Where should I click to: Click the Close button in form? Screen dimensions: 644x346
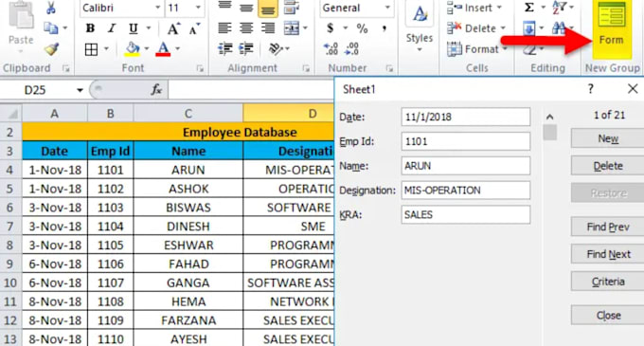(x=608, y=315)
